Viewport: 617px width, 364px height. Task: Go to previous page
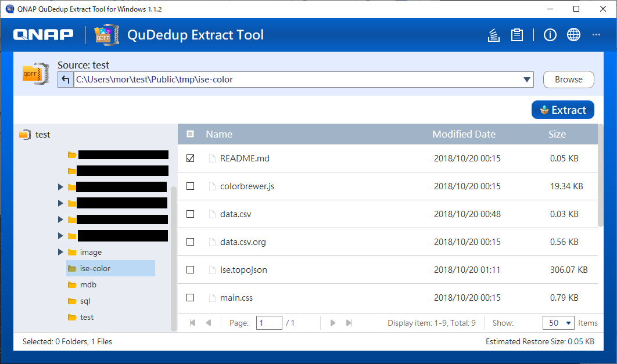coord(209,323)
